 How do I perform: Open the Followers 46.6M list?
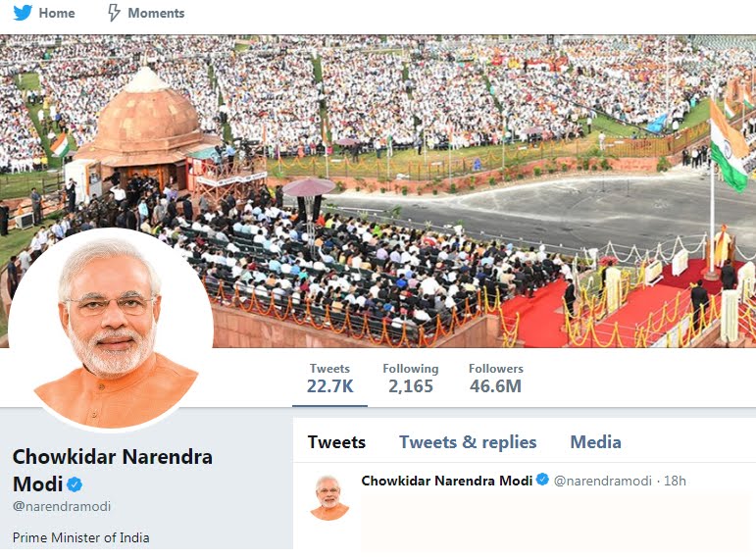point(495,379)
